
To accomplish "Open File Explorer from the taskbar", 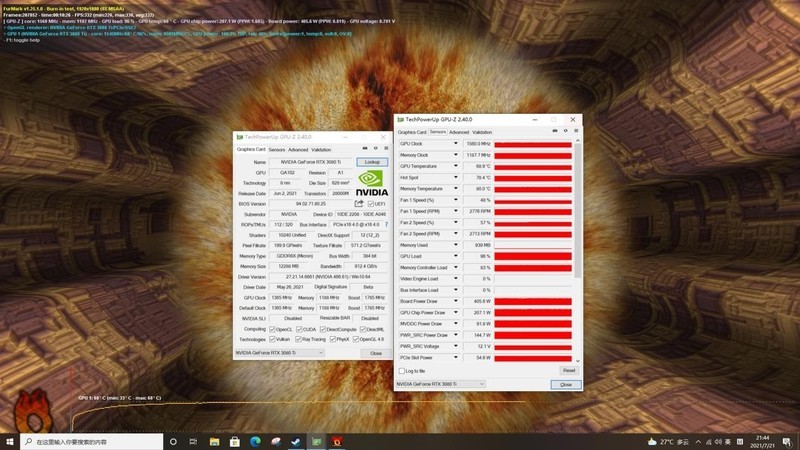I will (x=214, y=441).
